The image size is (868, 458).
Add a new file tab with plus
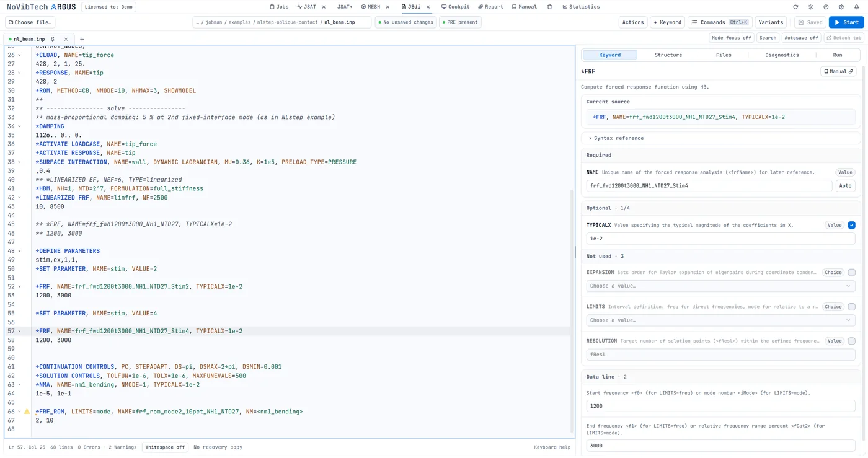point(82,39)
